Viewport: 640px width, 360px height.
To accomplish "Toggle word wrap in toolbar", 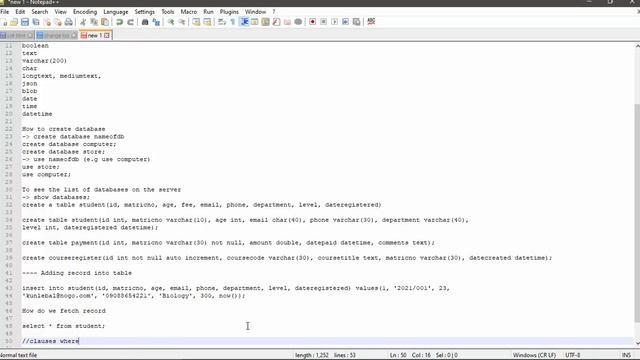I will pos(222,22).
